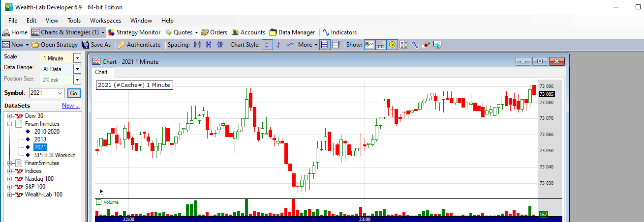Open the Strategy Monitor
644x222 pixels.
pyautogui.click(x=134, y=32)
